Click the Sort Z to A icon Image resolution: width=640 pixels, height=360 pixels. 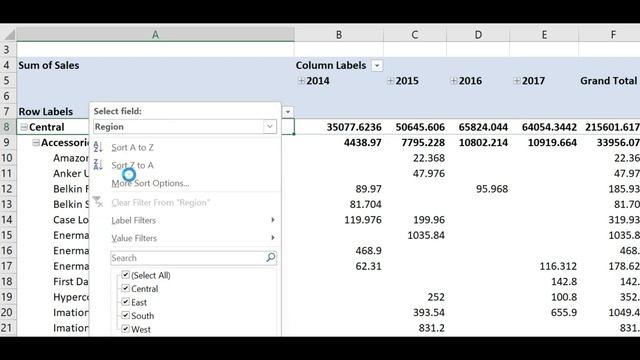[x=98, y=165]
